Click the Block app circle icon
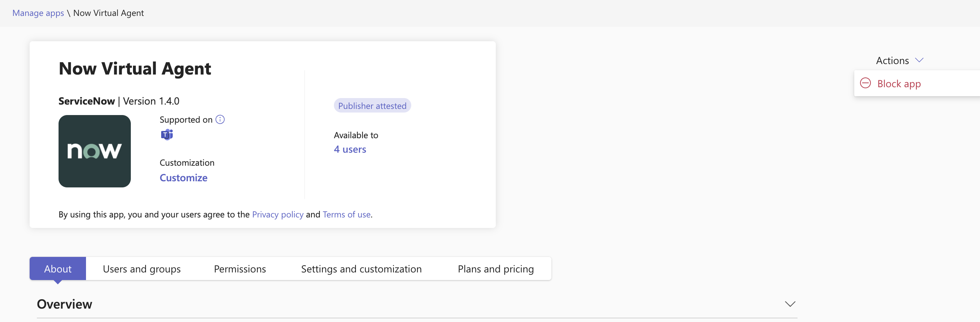Image resolution: width=980 pixels, height=322 pixels. 865,83
